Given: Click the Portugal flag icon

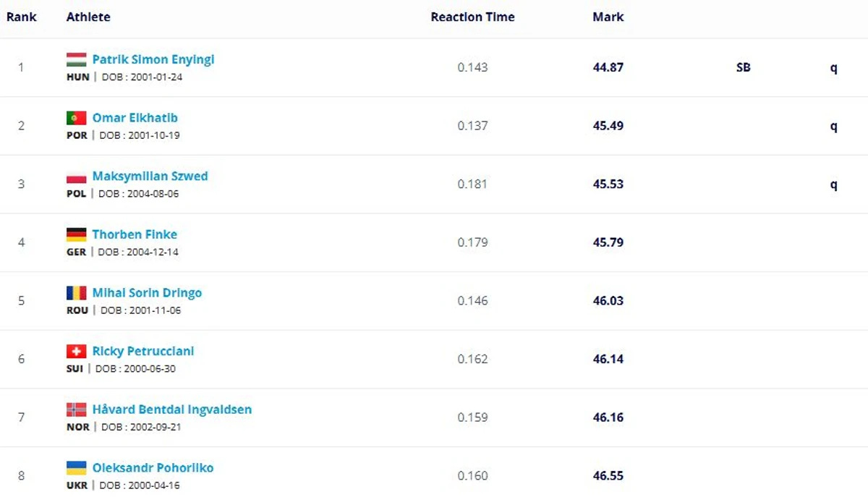Looking at the screenshot, I should click(76, 118).
